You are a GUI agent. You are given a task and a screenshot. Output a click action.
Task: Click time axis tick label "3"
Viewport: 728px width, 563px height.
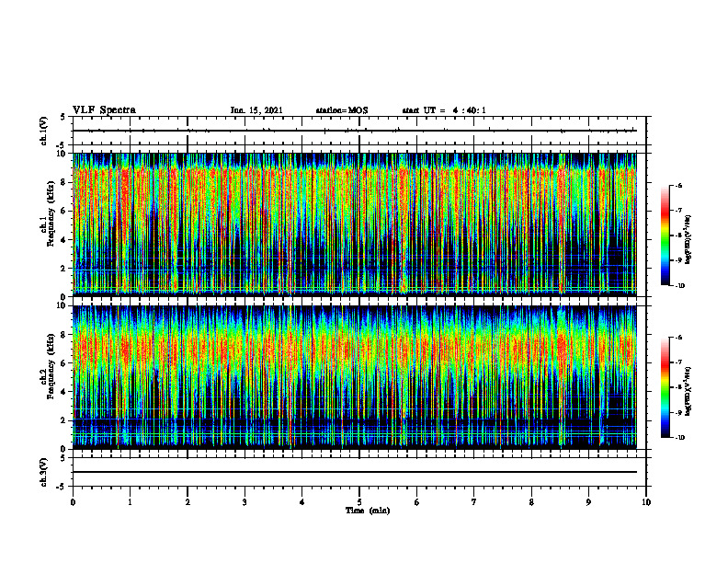[x=245, y=502]
